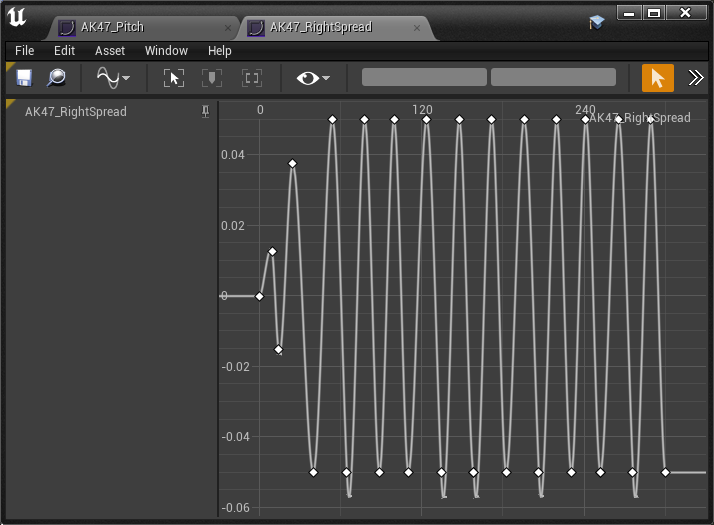Open the Window menu

(x=166, y=51)
